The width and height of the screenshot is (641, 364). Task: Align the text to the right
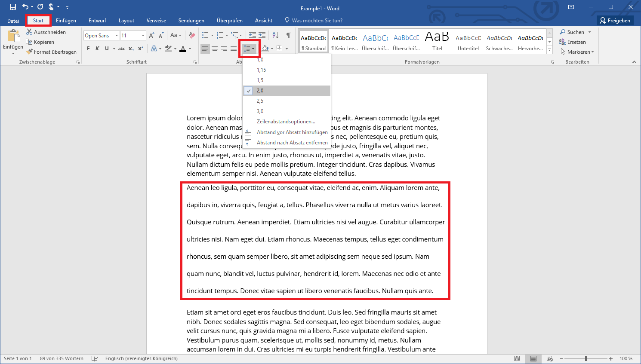tap(224, 49)
